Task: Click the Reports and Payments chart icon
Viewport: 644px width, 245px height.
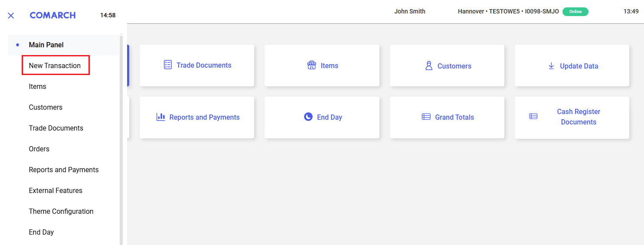Action: point(161,117)
